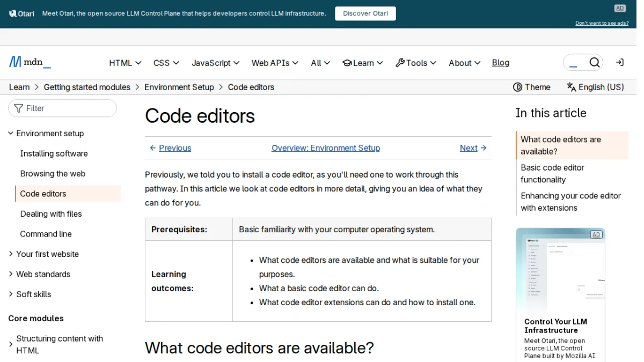Click the AD badge on sidebar ad
The width and height of the screenshot is (644, 362).
tap(596, 234)
